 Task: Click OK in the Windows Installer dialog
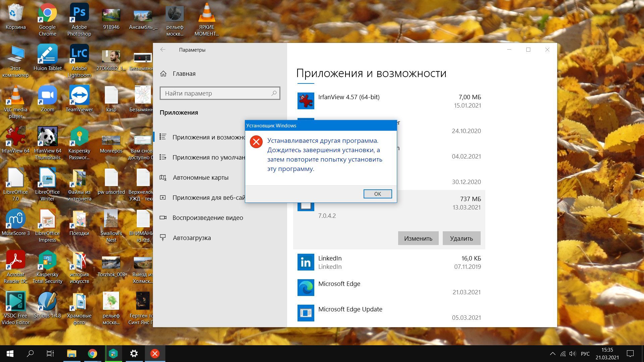click(377, 194)
